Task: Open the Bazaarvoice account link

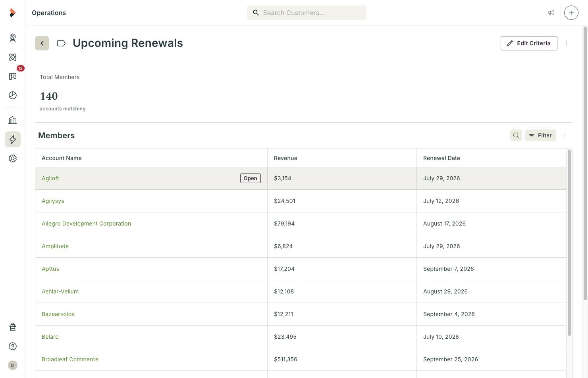Action: 58,314
